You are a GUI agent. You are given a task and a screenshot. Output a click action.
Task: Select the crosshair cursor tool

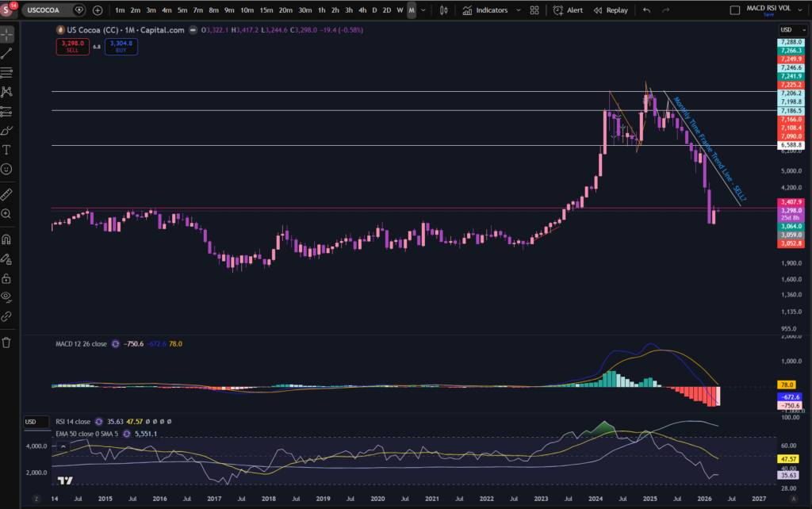coord(6,35)
